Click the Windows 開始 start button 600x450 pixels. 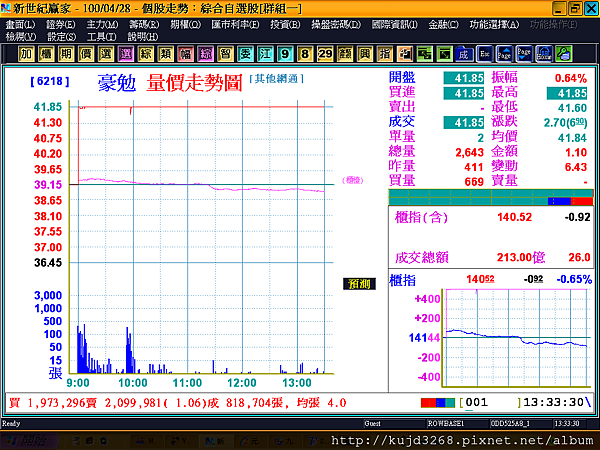[29, 441]
